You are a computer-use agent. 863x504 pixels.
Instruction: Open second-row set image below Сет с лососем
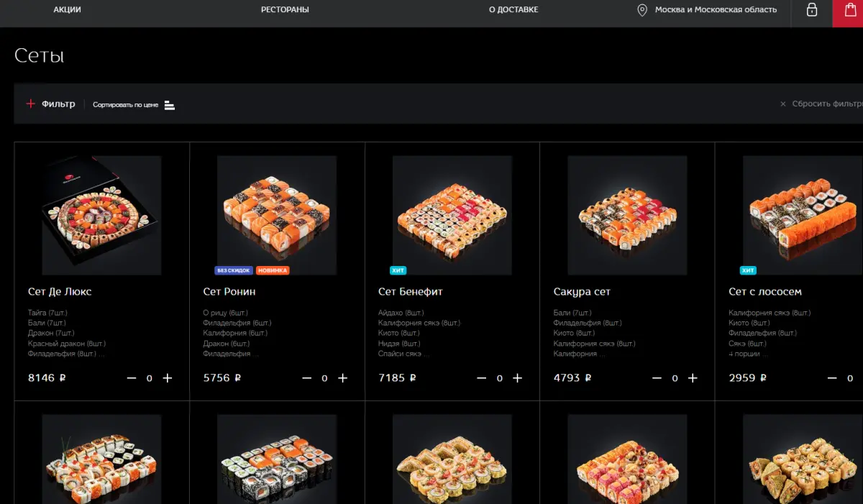pyautogui.click(x=803, y=459)
